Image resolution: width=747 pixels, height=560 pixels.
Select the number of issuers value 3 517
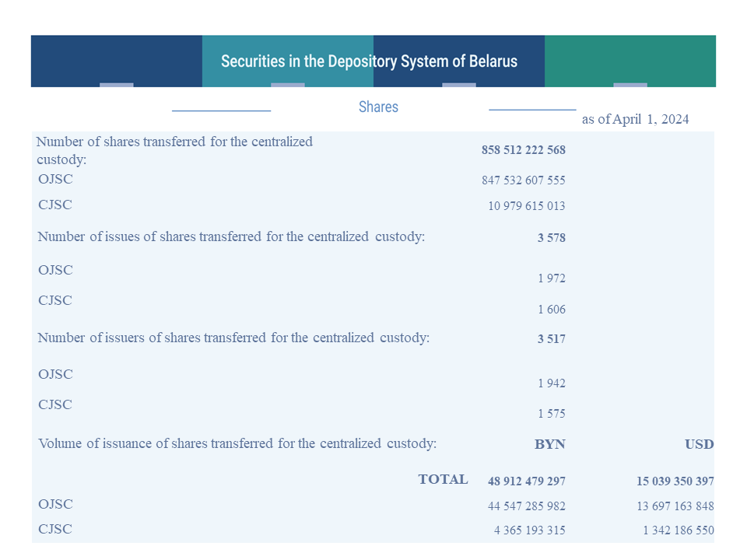tap(551, 338)
